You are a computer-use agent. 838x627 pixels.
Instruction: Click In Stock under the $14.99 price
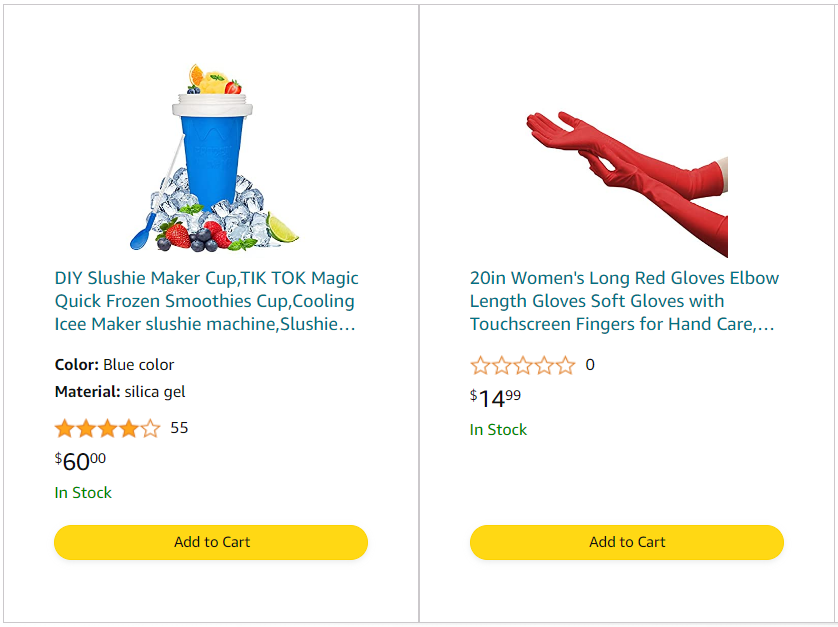498,429
